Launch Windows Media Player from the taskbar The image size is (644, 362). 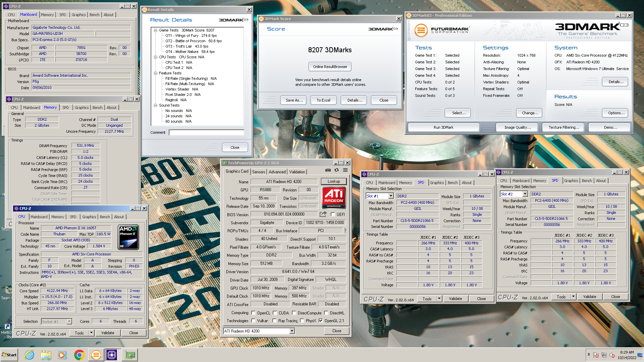pyautogui.click(x=62, y=355)
